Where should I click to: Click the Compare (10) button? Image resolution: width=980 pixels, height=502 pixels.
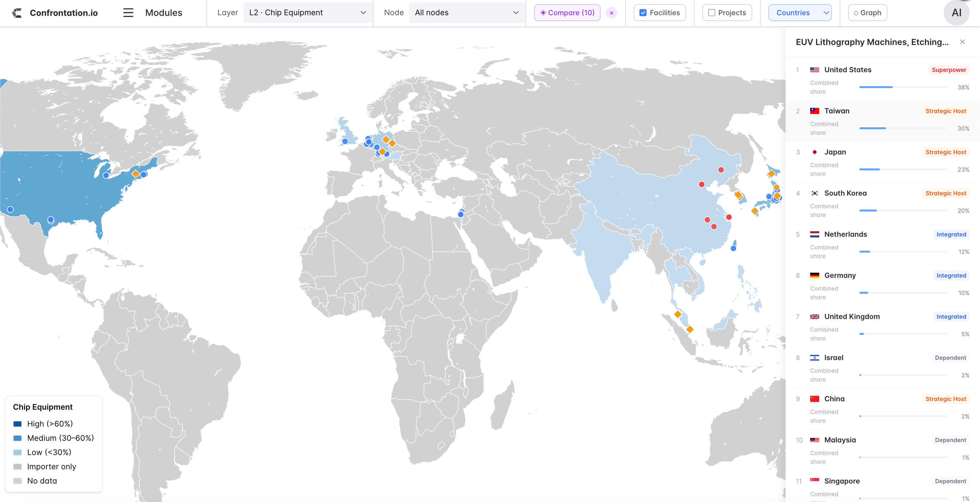click(567, 13)
